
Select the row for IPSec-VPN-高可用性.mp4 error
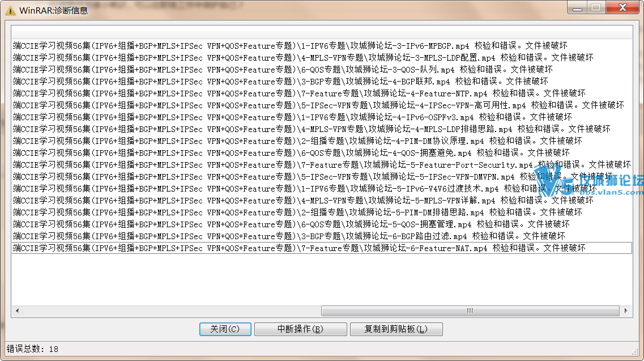(x=322, y=105)
